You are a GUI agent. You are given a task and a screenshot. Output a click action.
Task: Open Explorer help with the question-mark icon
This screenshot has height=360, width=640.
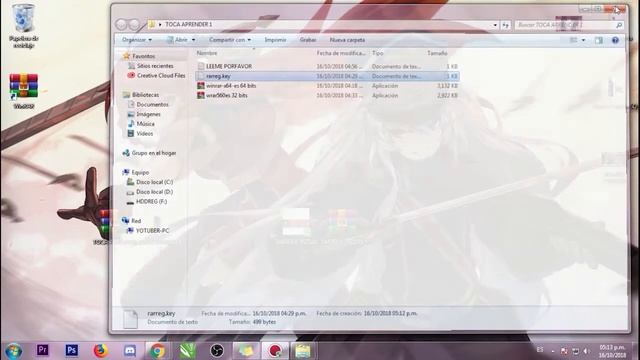coord(615,40)
